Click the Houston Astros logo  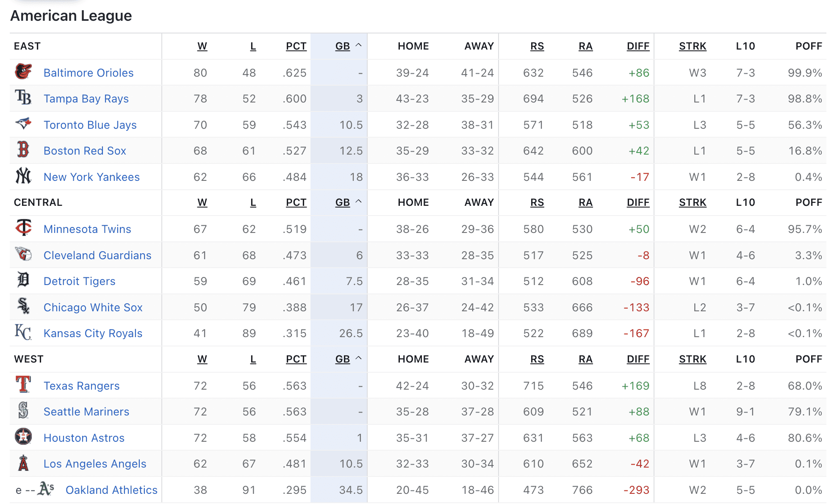[x=23, y=437]
